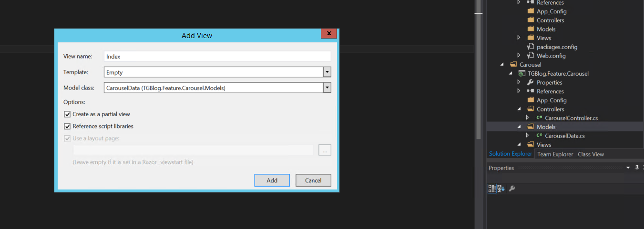Open the Model class dropdown arrow
Image resolution: width=644 pixels, height=229 pixels.
[x=327, y=88]
